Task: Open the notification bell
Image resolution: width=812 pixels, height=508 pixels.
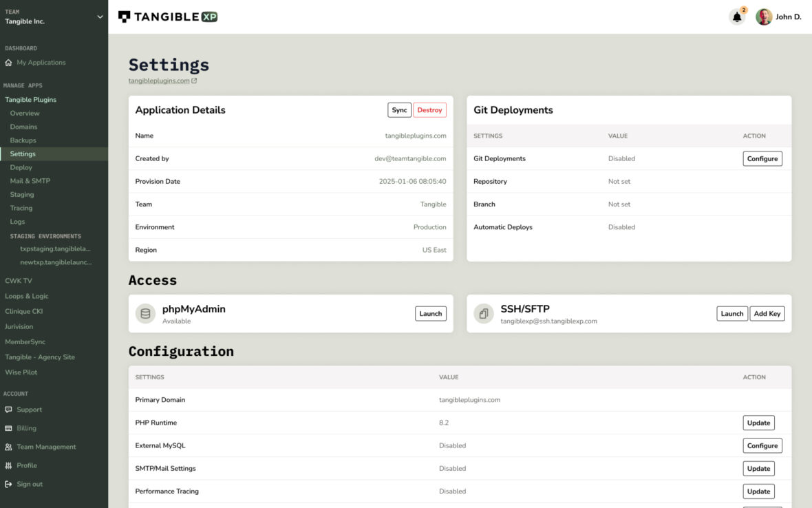Action: (736, 17)
